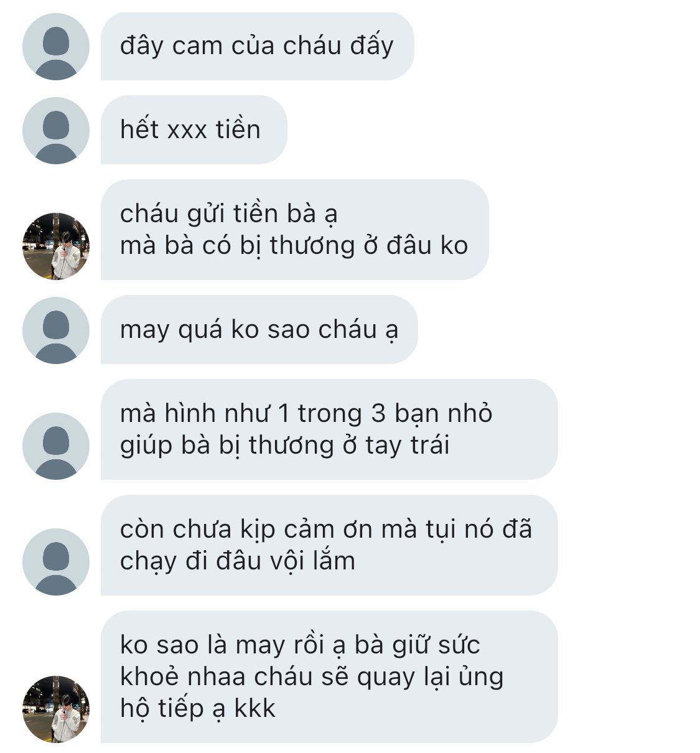Tap the default avatar beside 'đây cam của cháu đấy'
The width and height of the screenshot is (700, 753).
56,47
